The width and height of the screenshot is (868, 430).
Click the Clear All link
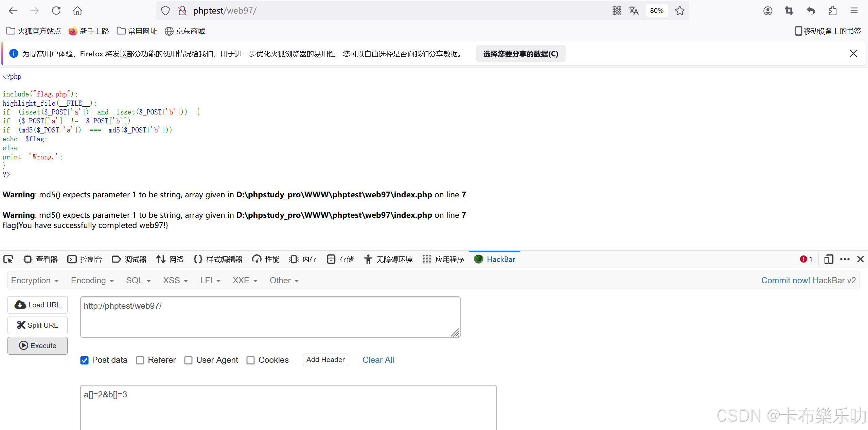point(378,360)
